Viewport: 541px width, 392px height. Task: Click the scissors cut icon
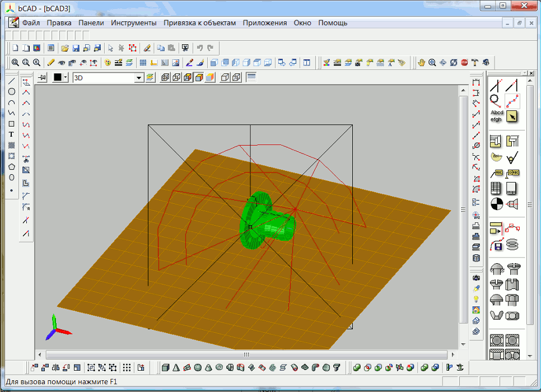185,48
